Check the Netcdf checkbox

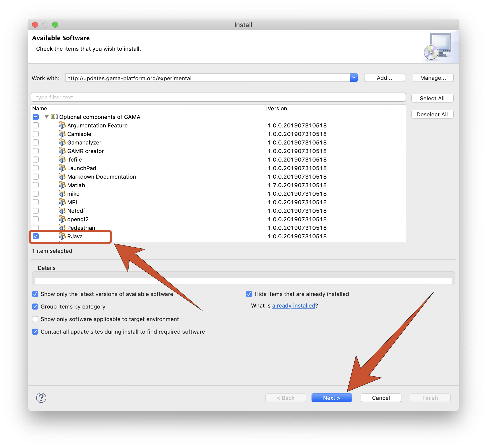click(36, 211)
